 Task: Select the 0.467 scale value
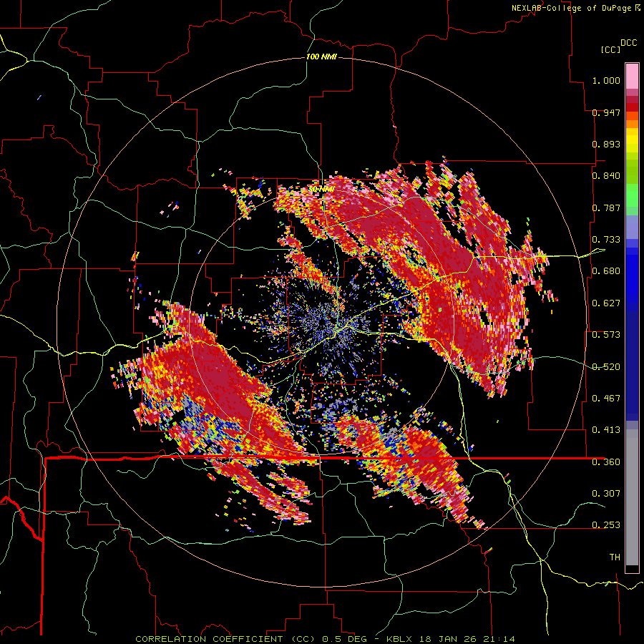606,398
